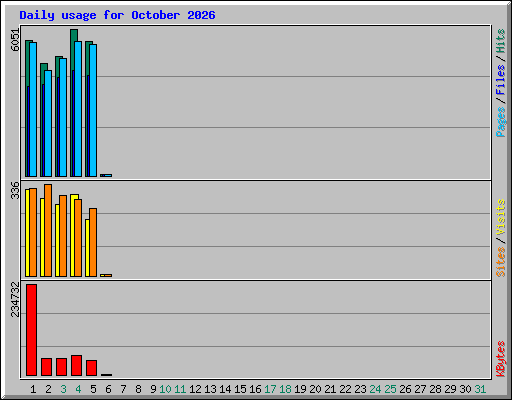
Task: Click the orange Sites bar for day 2
Action: point(48,230)
